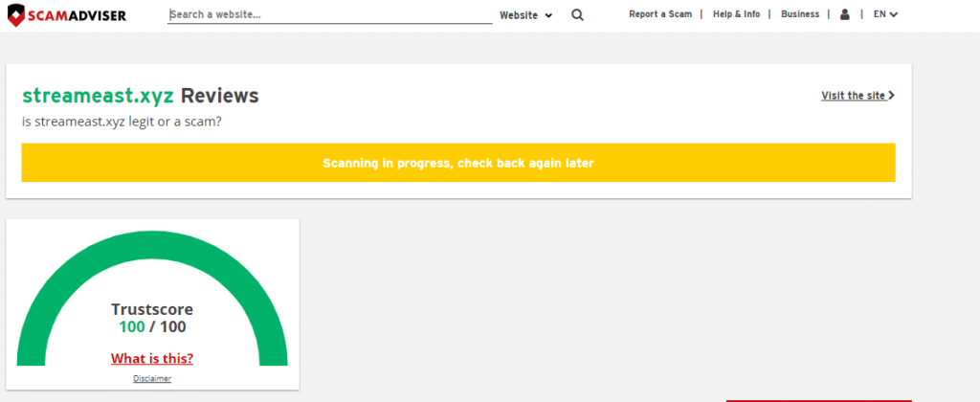Screen dimensions: 980x402
Task: Open the Website search type dropdown
Action: tap(525, 15)
